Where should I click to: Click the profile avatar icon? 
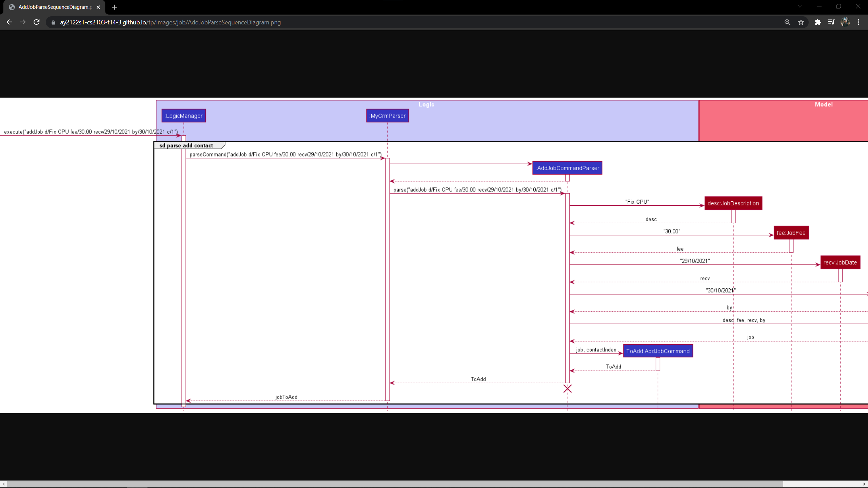coord(845,22)
